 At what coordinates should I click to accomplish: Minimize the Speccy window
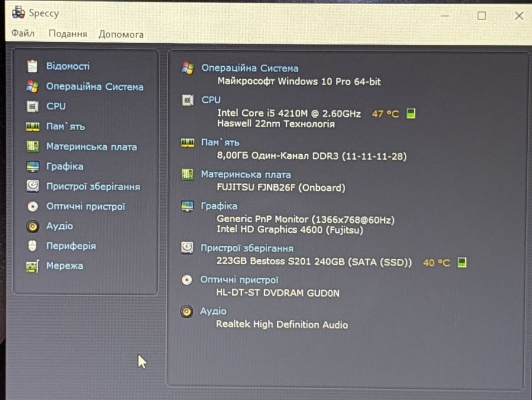pos(445,15)
